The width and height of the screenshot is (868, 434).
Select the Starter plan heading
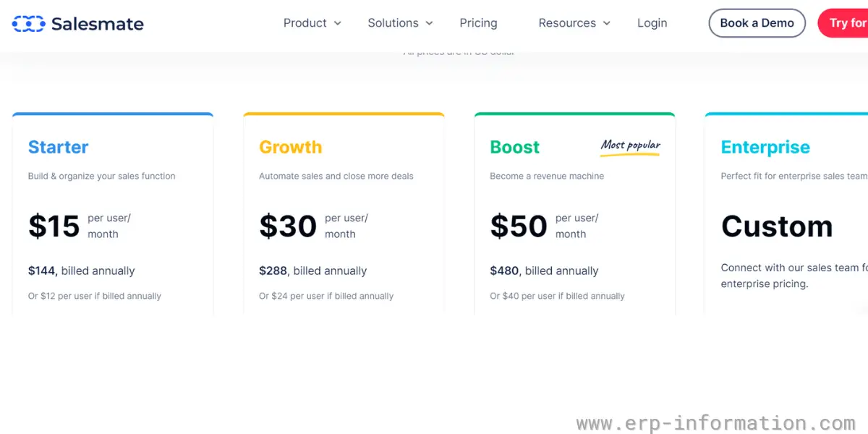58,148
